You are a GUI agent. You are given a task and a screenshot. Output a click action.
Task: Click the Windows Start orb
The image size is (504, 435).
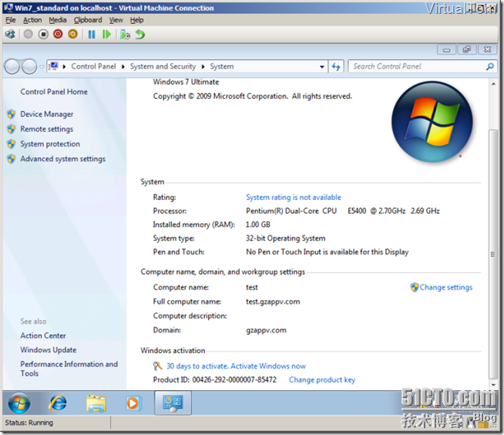click(19, 403)
